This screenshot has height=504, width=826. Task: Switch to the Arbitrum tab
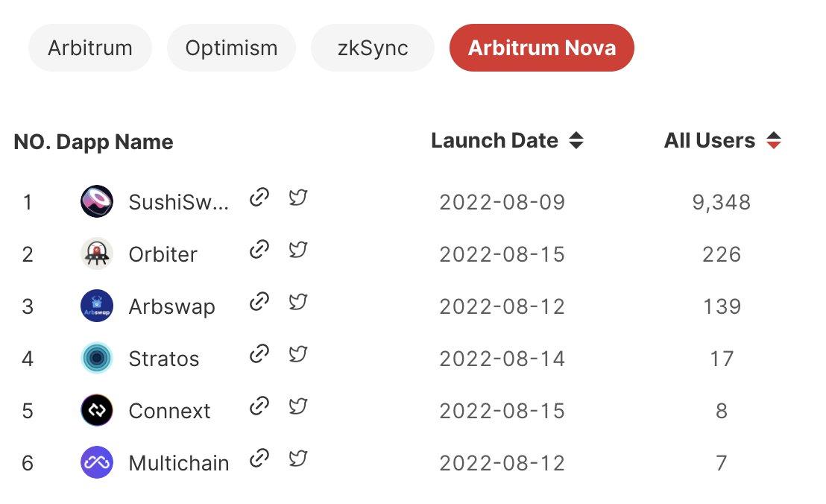(x=90, y=48)
